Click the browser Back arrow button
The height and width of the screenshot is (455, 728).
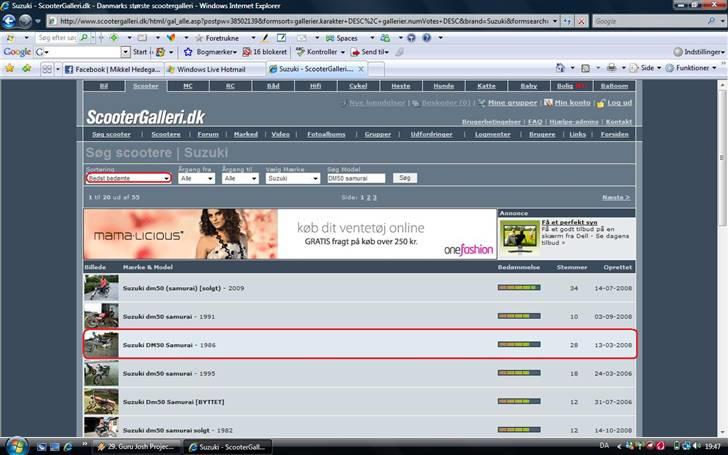click(9, 20)
